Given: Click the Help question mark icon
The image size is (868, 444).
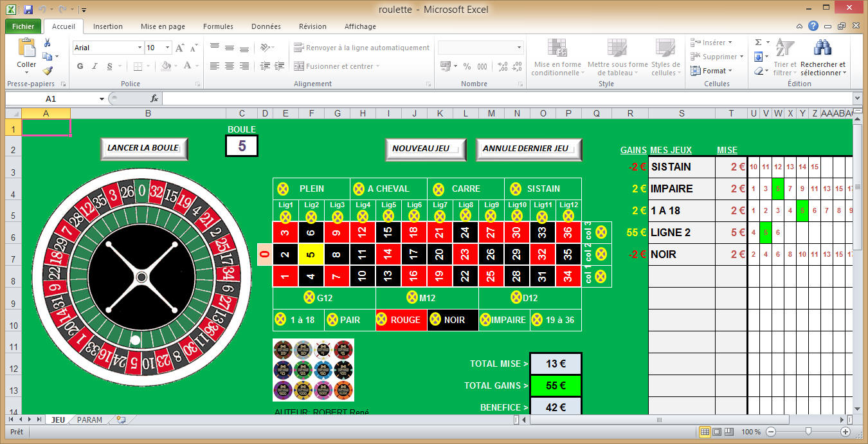Looking at the screenshot, I should point(813,26).
